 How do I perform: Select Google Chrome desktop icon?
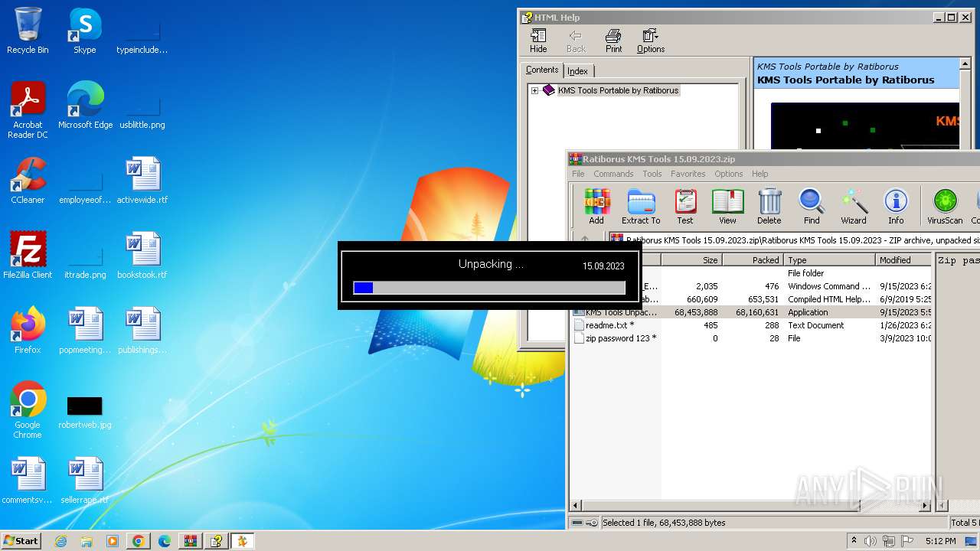coord(28,411)
